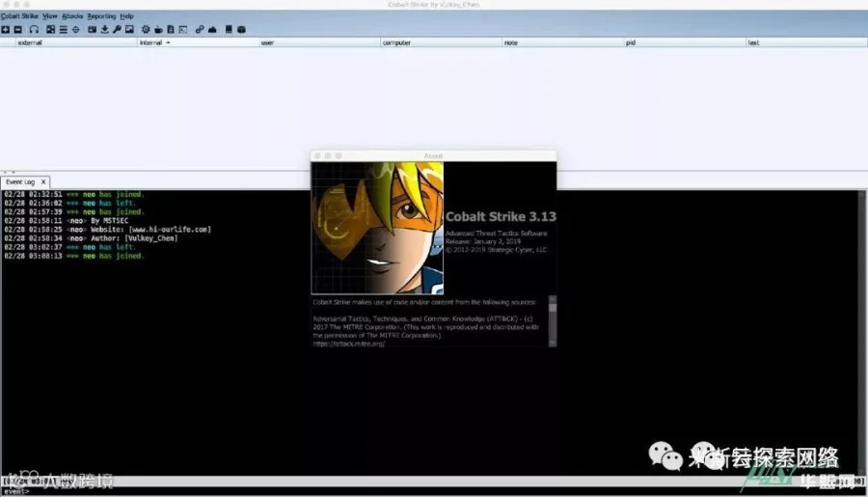Screen dimensions: 868x497
Task: Open Credentials view icon
Action: tap(92, 29)
